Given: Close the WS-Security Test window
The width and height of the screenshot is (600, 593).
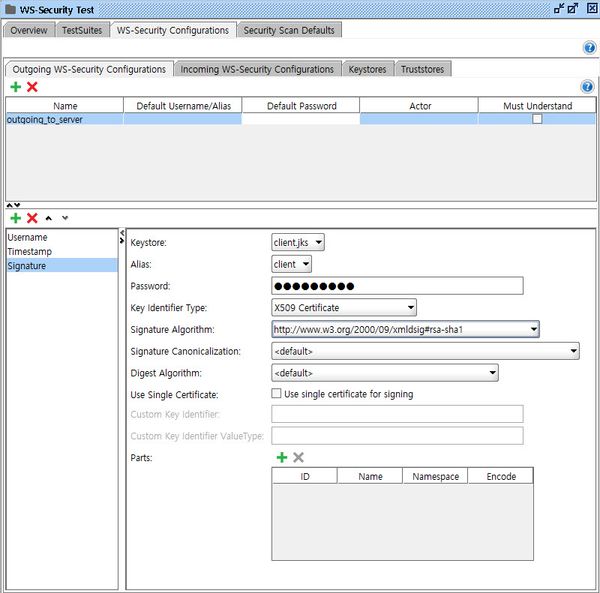Looking at the screenshot, I should 592,8.
